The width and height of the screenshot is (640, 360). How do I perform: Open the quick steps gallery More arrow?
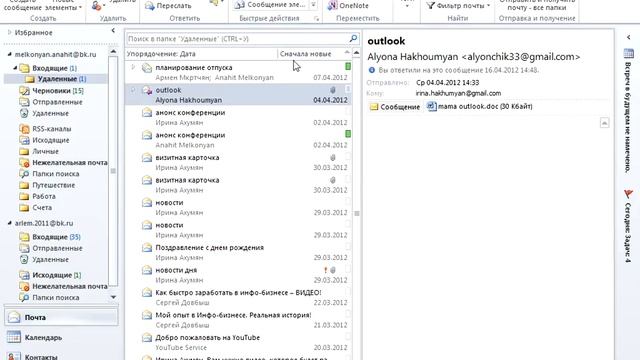[x=313, y=5]
